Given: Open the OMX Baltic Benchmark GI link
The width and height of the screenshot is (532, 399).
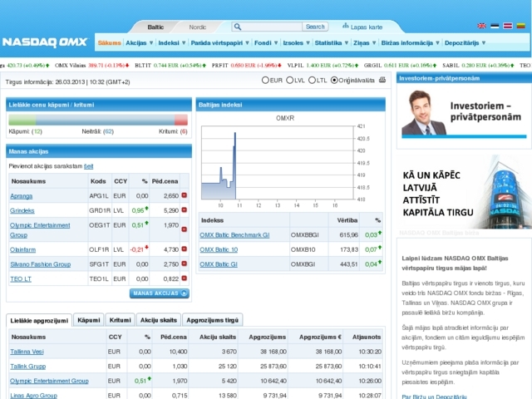Looking at the screenshot, I should [x=234, y=235].
